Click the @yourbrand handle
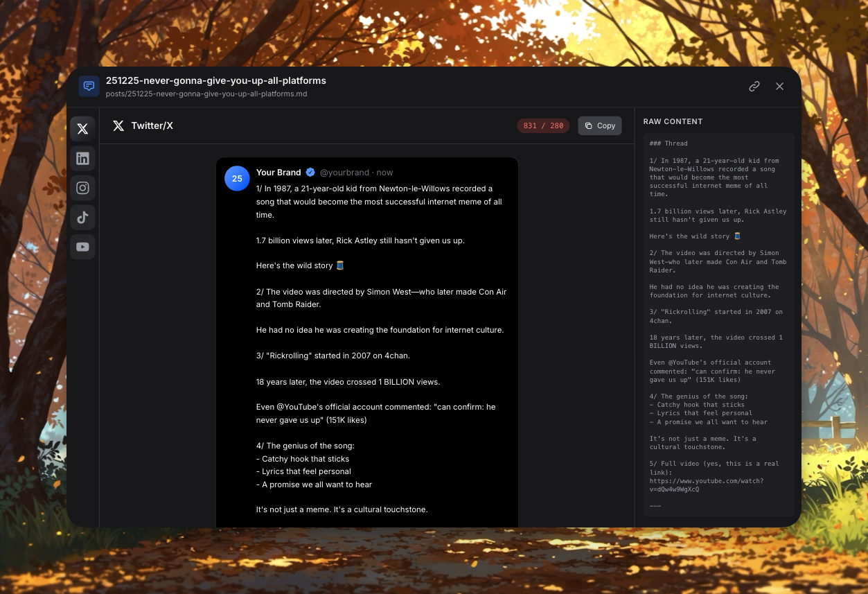868x594 pixels. tap(345, 172)
